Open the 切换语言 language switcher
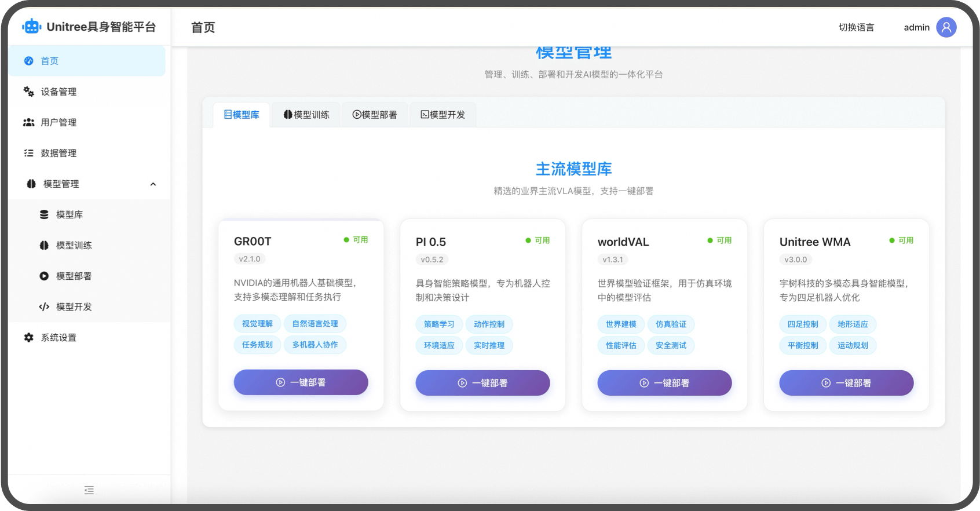 [856, 27]
